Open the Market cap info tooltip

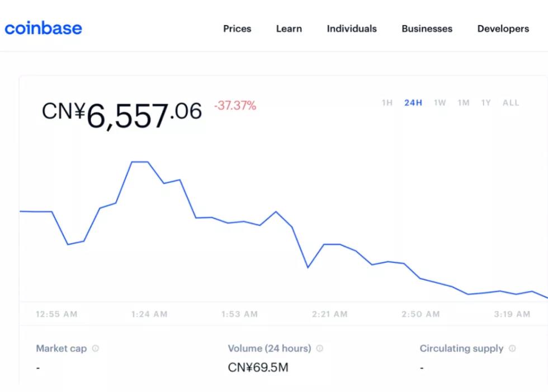96,348
